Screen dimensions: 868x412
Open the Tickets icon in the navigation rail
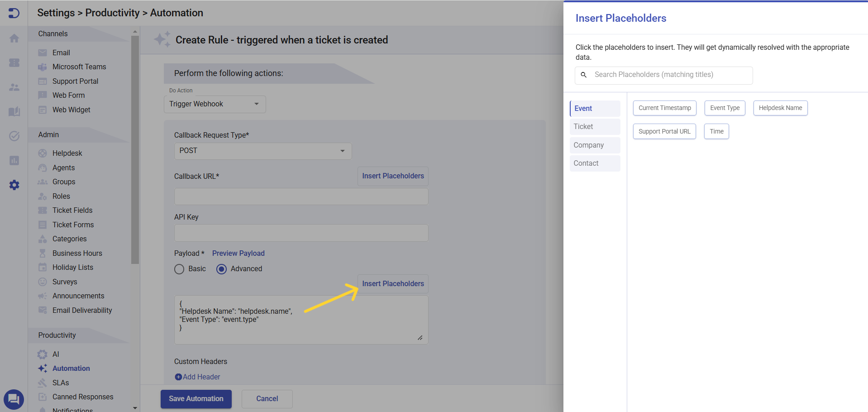[14, 63]
